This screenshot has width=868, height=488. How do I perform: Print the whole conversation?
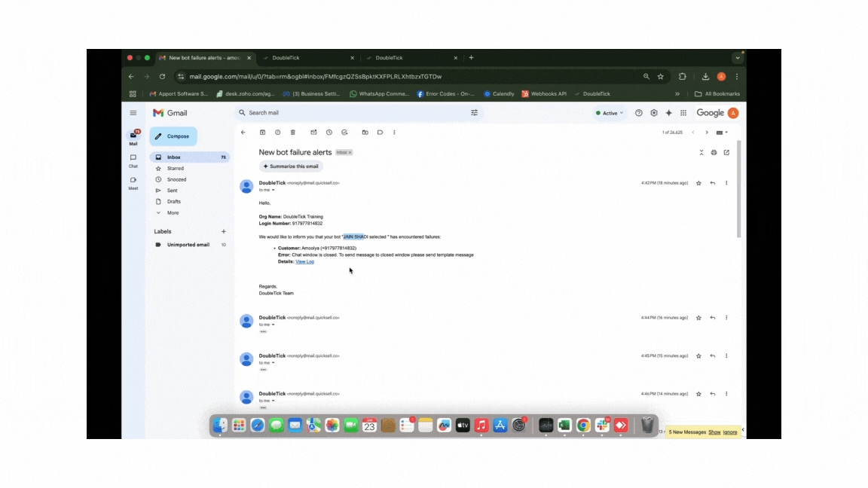pos(714,152)
